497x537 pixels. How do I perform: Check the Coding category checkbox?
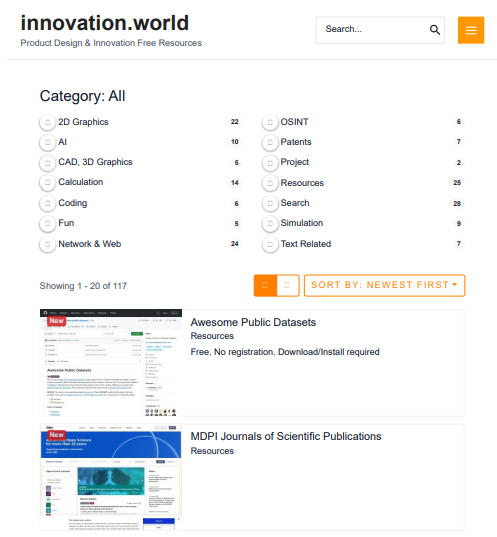pyautogui.click(x=48, y=203)
